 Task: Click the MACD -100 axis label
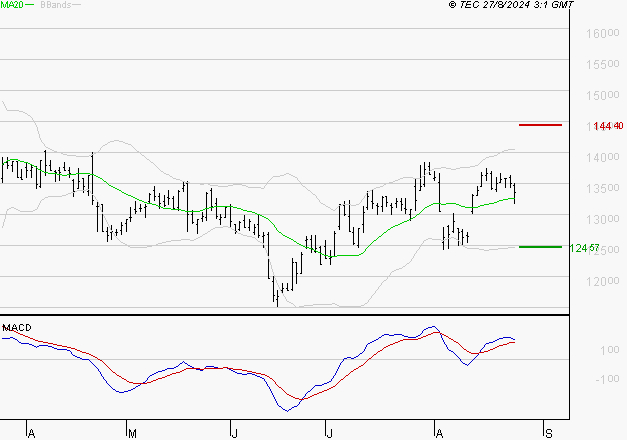pos(607,379)
